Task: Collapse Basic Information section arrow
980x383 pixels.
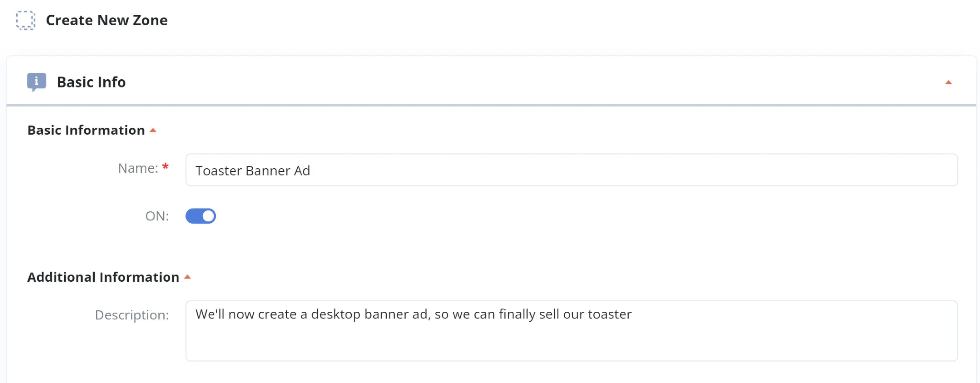Action: pyautogui.click(x=153, y=130)
